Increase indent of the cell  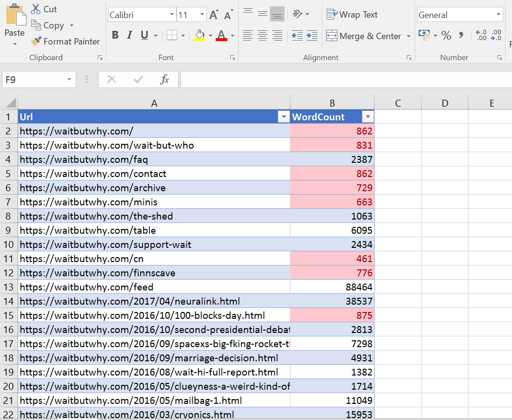point(312,35)
